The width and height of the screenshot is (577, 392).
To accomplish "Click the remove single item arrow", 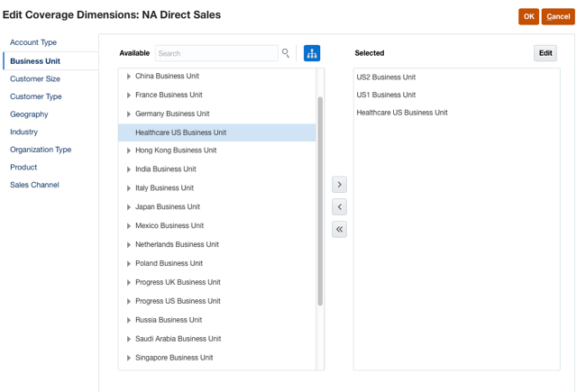I will click(x=339, y=207).
